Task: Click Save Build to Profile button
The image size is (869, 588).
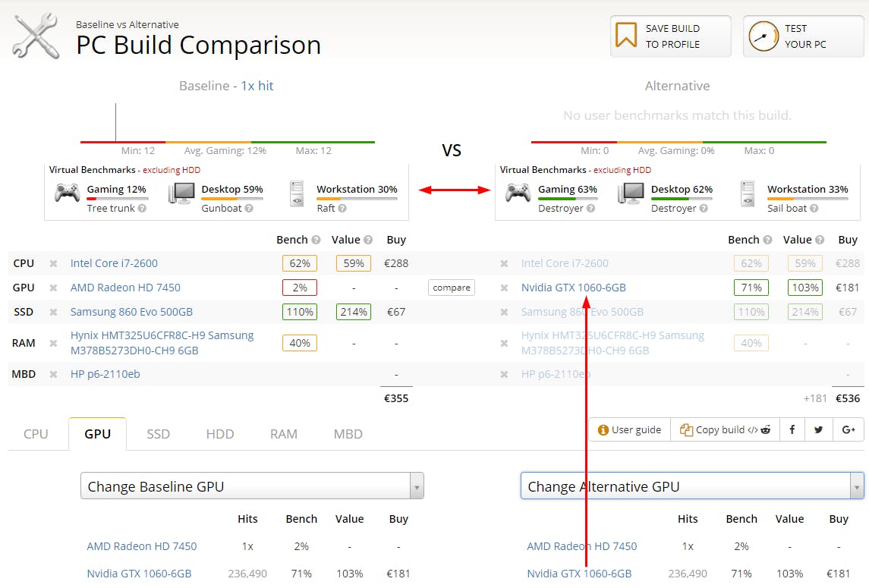Action: (671, 36)
